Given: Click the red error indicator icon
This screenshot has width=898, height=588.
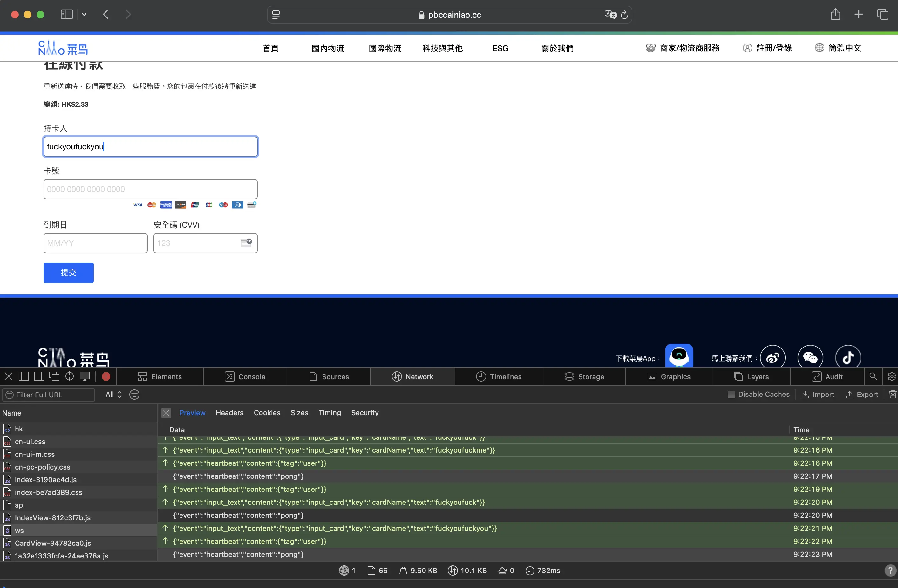Looking at the screenshot, I should coord(106,376).
